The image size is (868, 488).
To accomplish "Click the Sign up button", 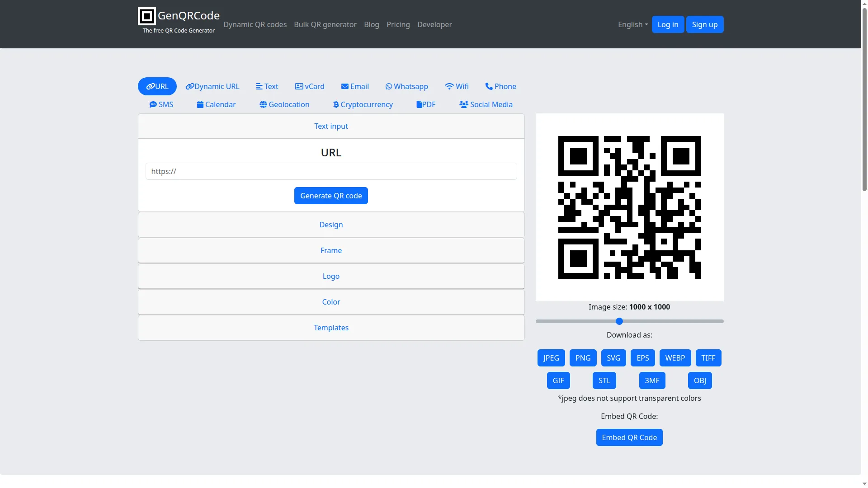I will point(705,24).
